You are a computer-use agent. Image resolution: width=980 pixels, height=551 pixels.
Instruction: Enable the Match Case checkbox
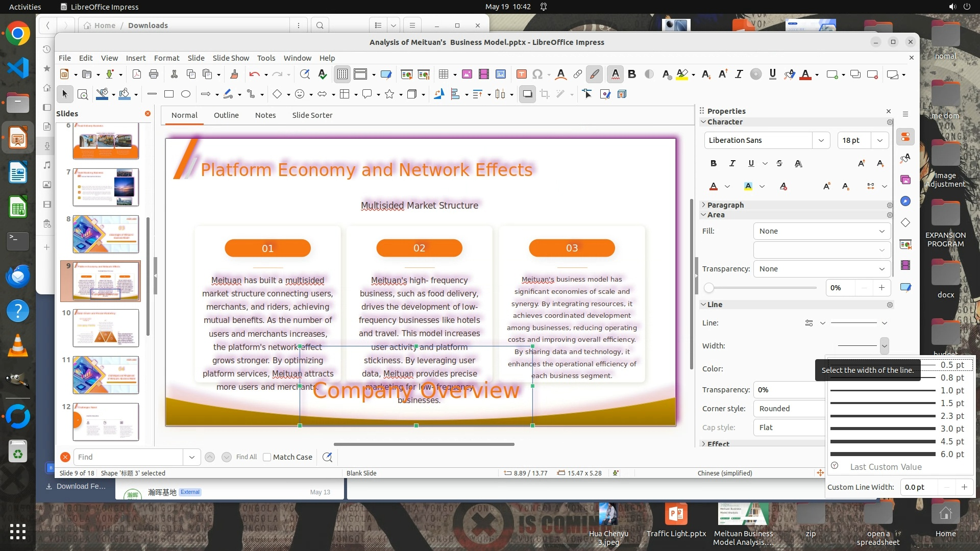point(267,457)
